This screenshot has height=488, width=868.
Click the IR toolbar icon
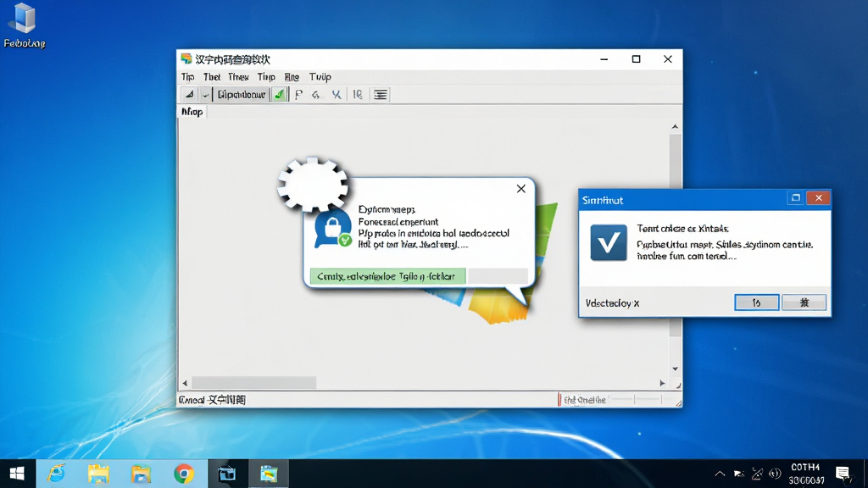358,95
